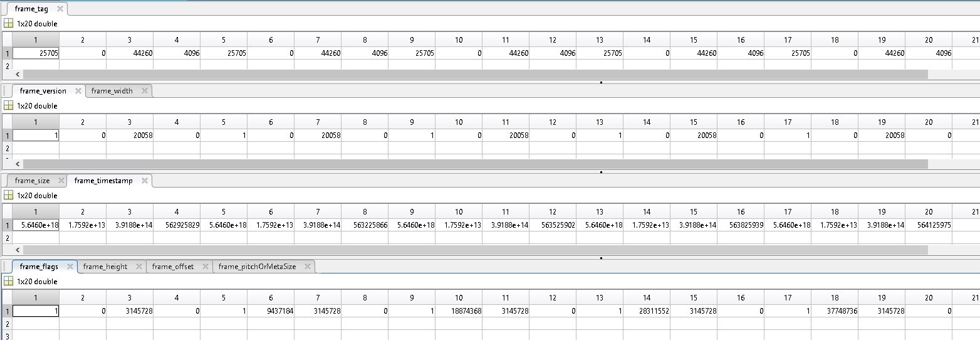The image size is (980, 340).
Task: Click the horizontal scrollbar of the frame_version panel
Action: pos(475,164)
